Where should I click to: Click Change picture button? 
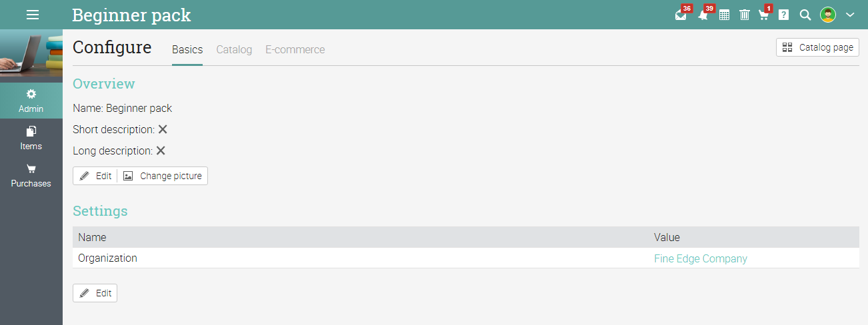click(163, 176)
